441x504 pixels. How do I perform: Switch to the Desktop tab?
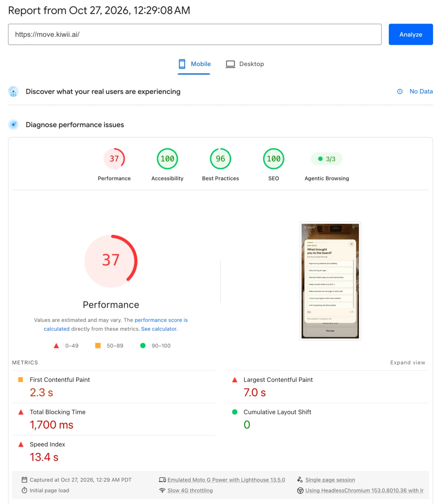(245, 64)
